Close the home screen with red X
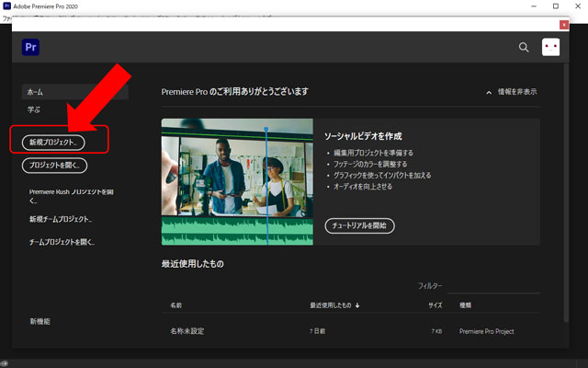588x368 pixels. 563,25
